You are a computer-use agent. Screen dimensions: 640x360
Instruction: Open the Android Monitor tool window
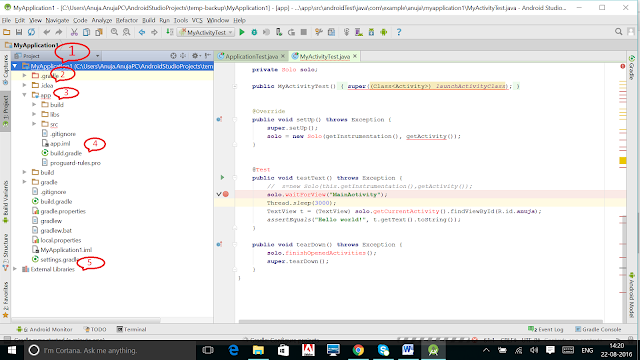click(44, 329)
